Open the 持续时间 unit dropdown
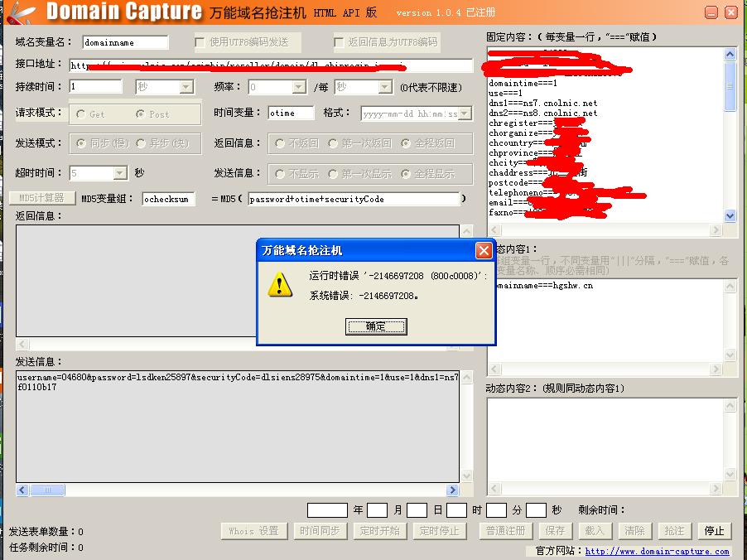 coord(186,87)
